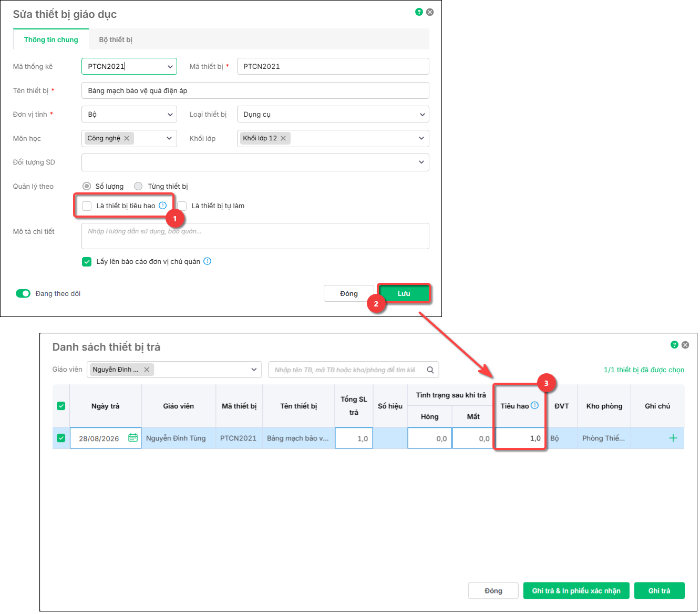The width and height of the screenshot is (700, 614).
Task: Click the green help icon in the Sửa thiết bị dialog
Action: click(419, 12)
